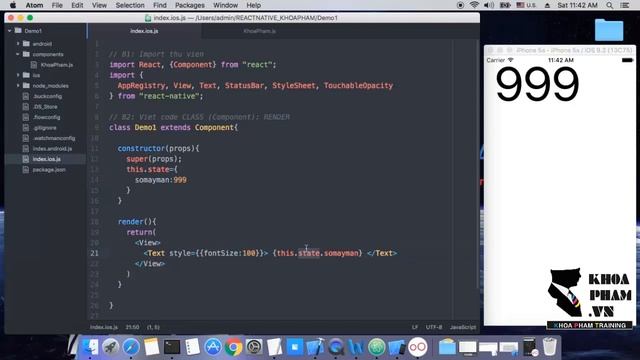Open the App Store icon in Dock

[213, 347]
